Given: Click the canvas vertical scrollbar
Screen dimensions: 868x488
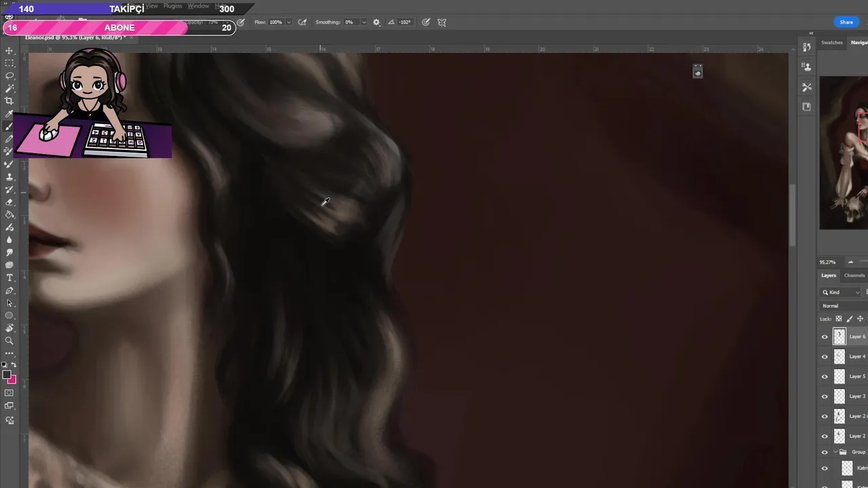Looking at the screenshot, I should point(792,216).
